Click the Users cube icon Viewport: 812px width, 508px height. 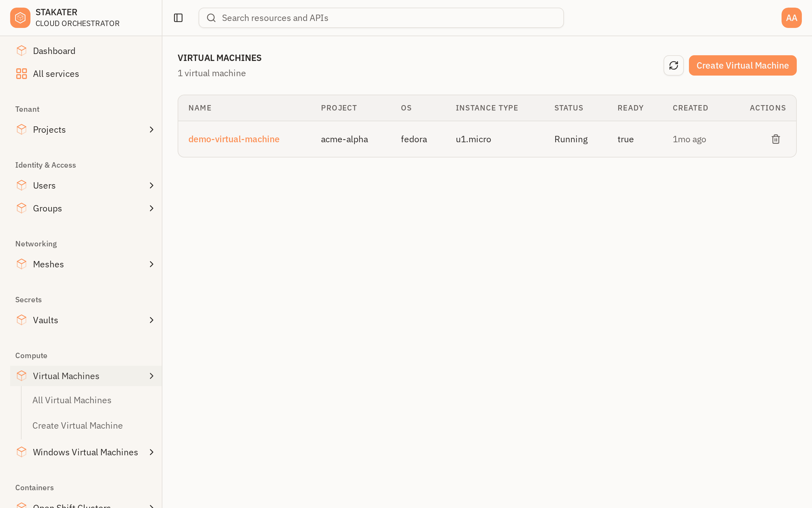click(22, 185)
